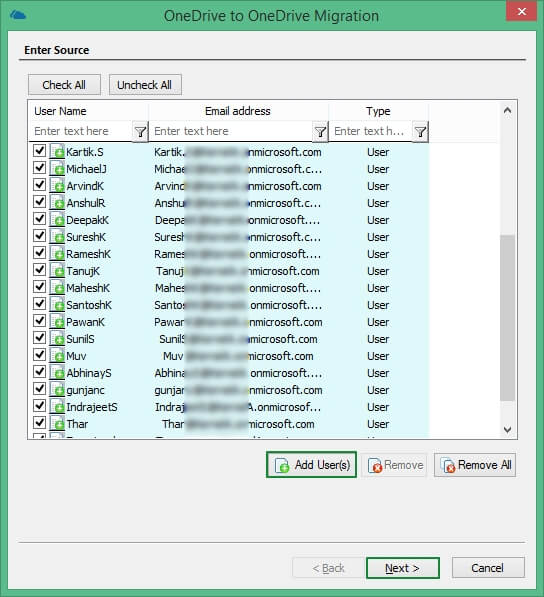This screenshot has height=597, width=544.
Task: Click the user icon beside AbhinayS
Action: point(57,373)
